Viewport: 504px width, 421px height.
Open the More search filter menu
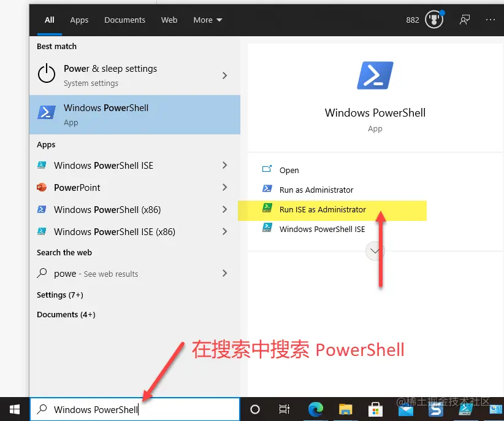(207, 20)
